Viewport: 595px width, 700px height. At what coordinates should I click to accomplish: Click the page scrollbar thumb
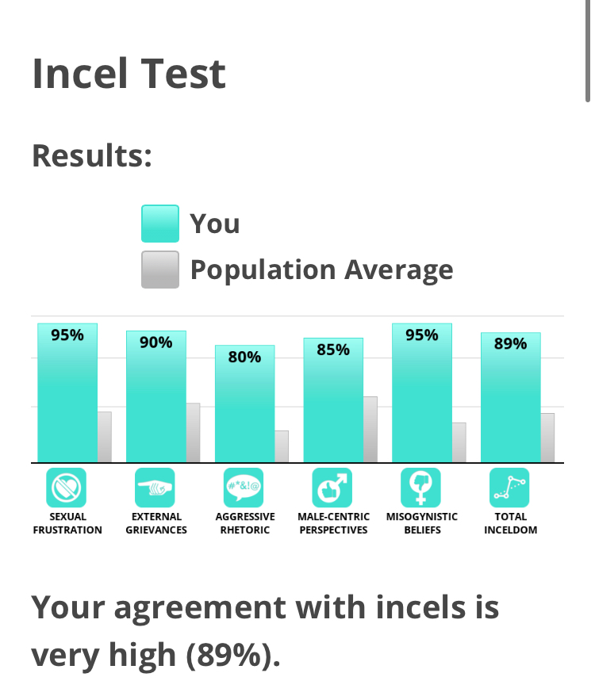pyautogui.click(x=588, y=51)
